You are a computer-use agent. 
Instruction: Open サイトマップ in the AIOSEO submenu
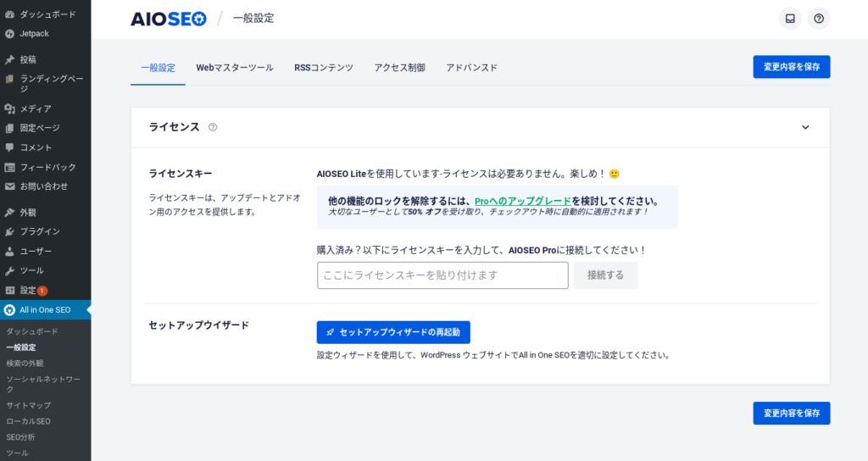(29, 405)
